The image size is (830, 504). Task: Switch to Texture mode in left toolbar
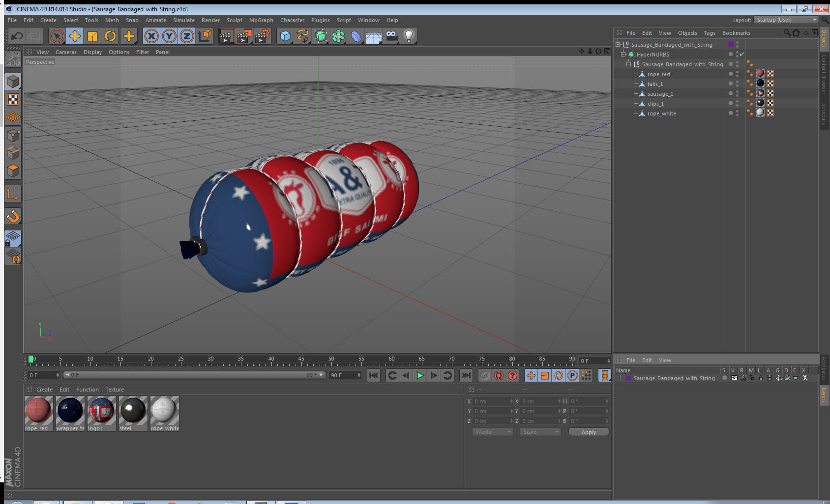[13, 100]
